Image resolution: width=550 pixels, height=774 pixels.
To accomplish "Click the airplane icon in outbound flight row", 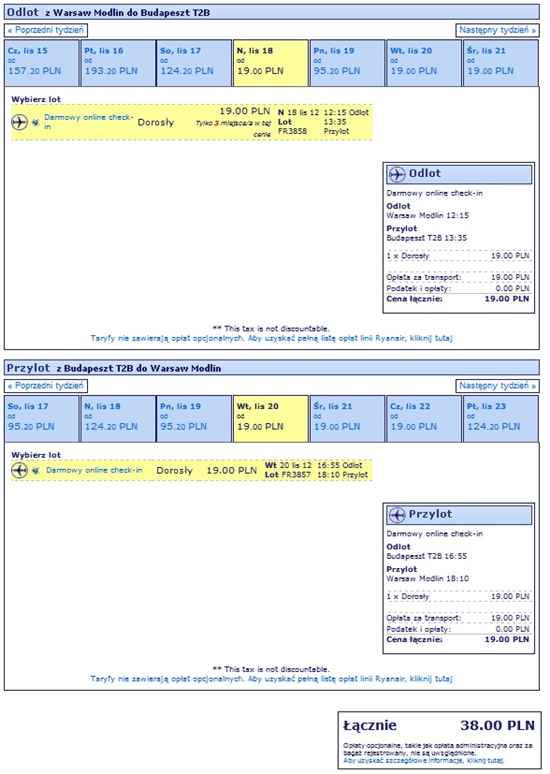I will click(19, 121).
